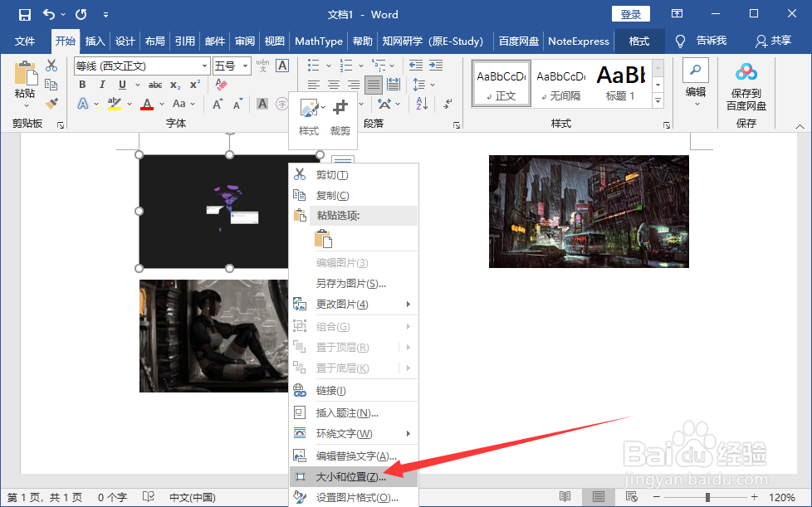
Task: Open the font color dropdown arrow
Action: click(x=162, y=104)
